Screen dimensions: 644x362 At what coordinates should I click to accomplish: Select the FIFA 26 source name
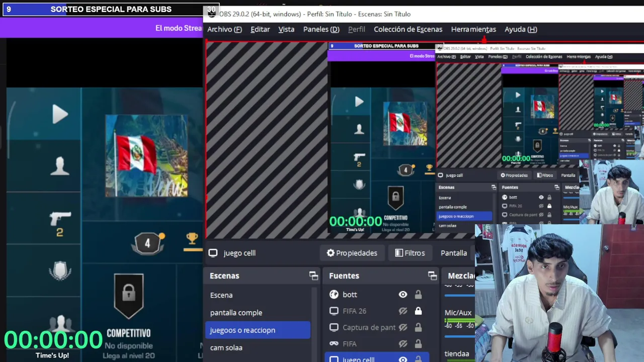coord(354,311)
